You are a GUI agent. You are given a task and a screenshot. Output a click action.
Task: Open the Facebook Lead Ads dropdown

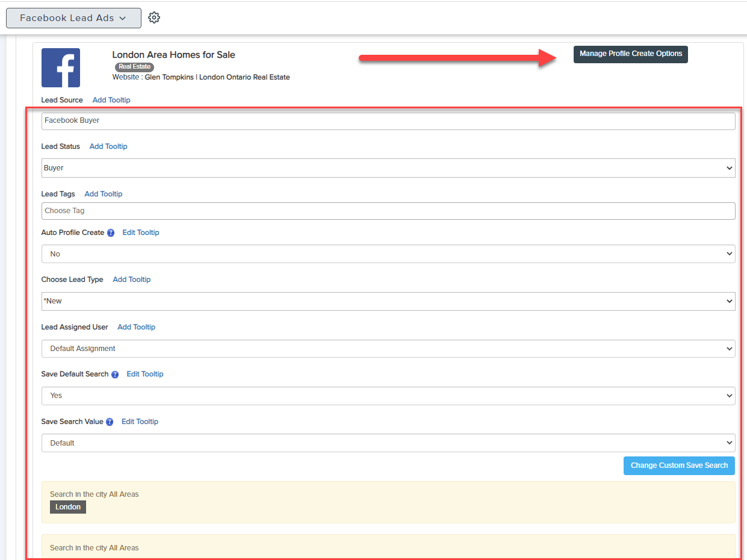pos(73,18)
